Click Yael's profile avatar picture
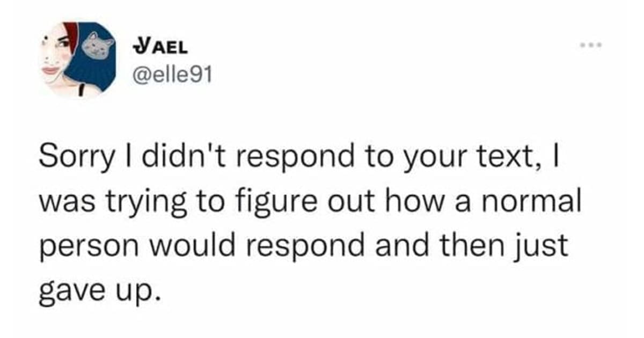 (x=78, y=60)
